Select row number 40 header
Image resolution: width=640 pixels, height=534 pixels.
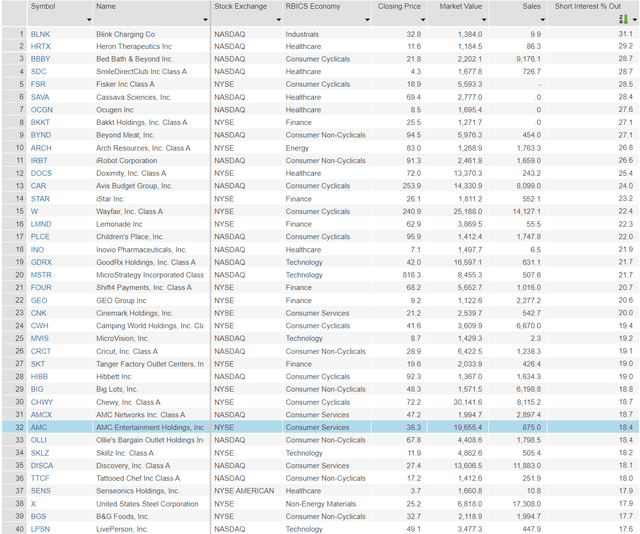tap(15, 529)
